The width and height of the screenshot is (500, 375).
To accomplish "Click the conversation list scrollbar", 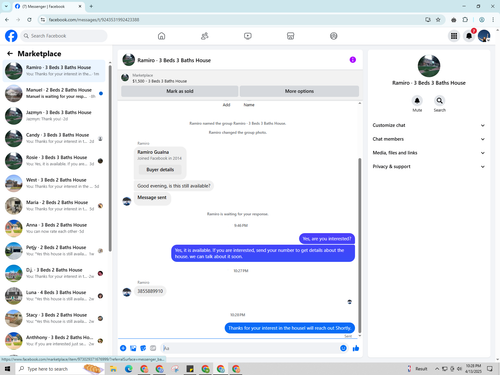I will (x=110, y=158).
